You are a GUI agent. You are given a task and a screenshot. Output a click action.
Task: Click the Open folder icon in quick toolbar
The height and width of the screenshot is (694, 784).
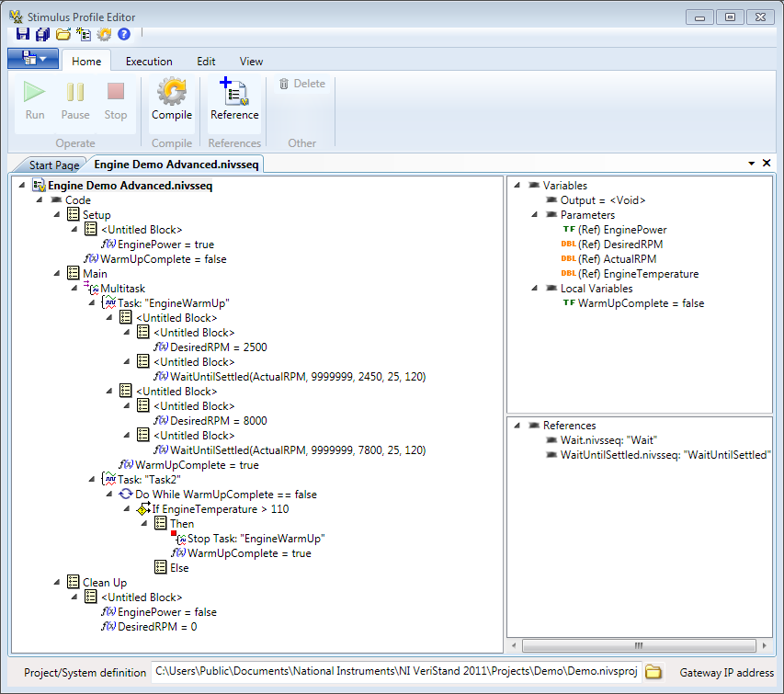pyautogui.click(x=63, y=34)
